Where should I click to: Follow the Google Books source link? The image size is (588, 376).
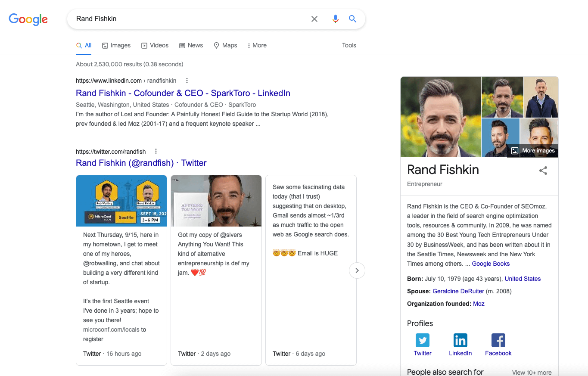[x=491, y=264]
